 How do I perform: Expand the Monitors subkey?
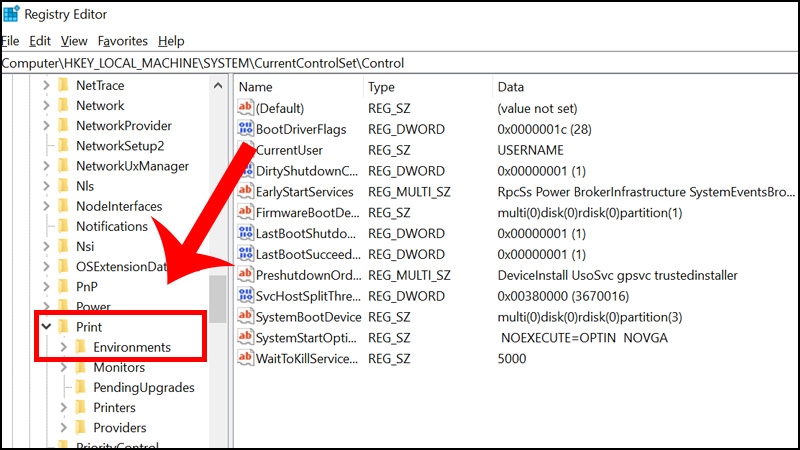pyautogui.click(x=64, y=367)
